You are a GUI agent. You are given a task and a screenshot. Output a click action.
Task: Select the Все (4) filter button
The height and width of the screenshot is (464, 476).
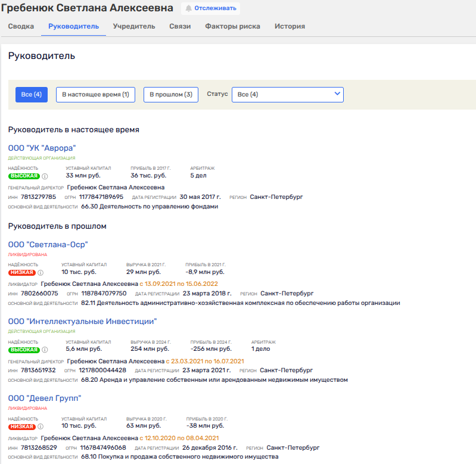pos(32,95)
